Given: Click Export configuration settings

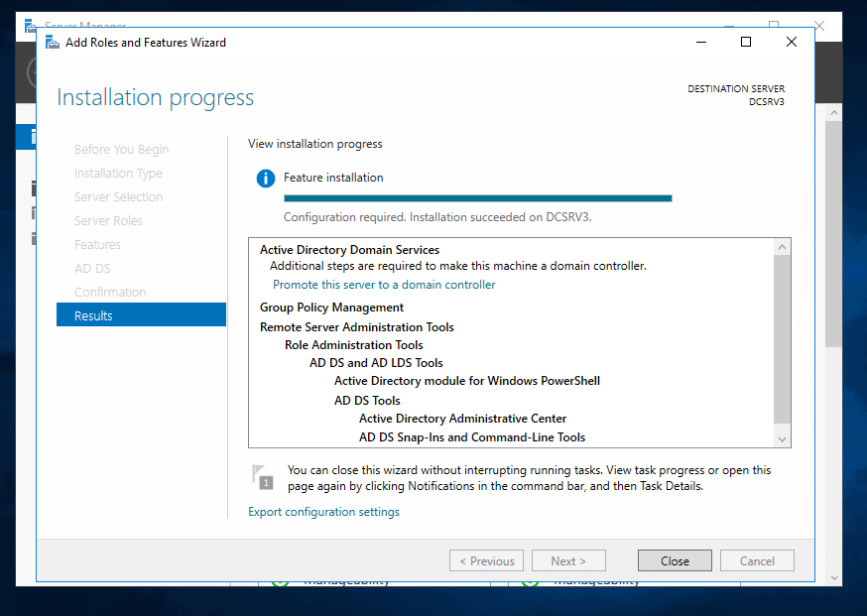Looking at the screenshot, I should [x=321, y=511].
